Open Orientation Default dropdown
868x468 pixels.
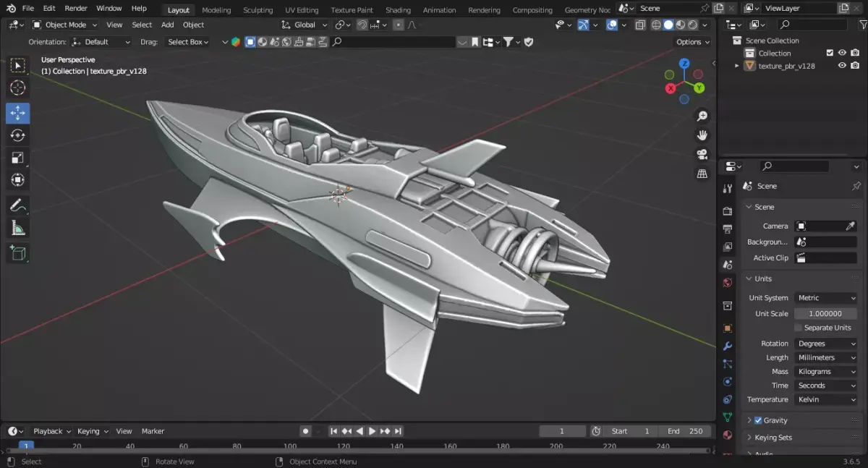(x=101, y=42)
